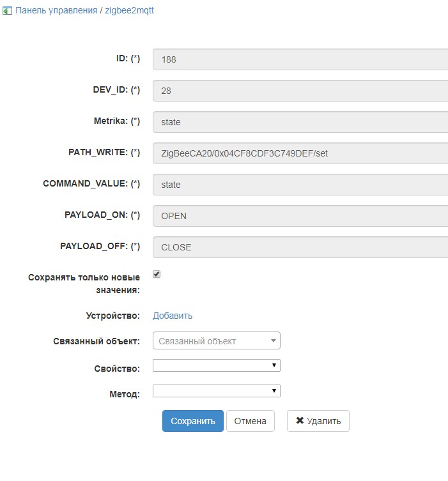The height and width of the screenshot is (481, 448).
Task: Click the DEV_ID input field
Action: pos(300,91)
